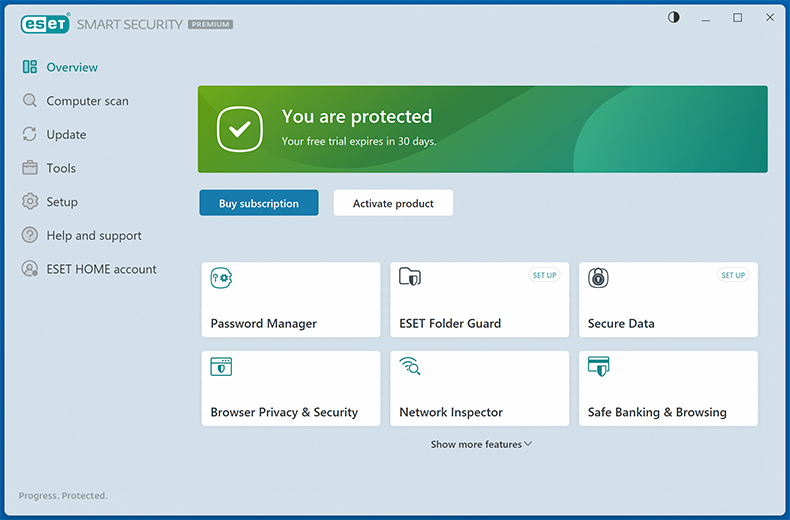Open ESET HOME account
This screenshot has width=790, height=520.
101,269
